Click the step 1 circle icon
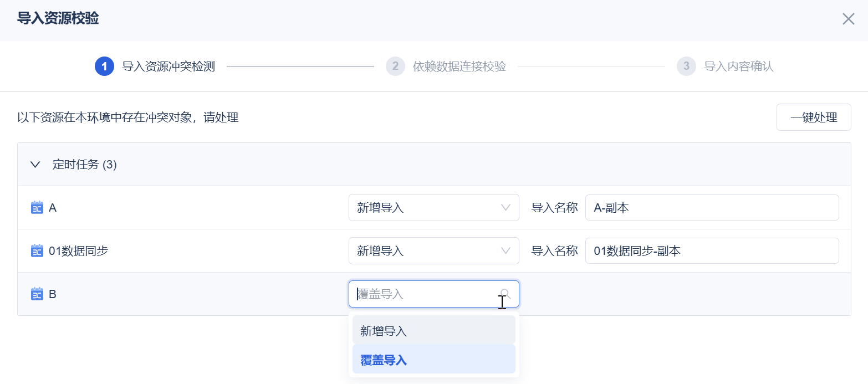This screenshot has height=384, width=868. (x=104, y=66)
